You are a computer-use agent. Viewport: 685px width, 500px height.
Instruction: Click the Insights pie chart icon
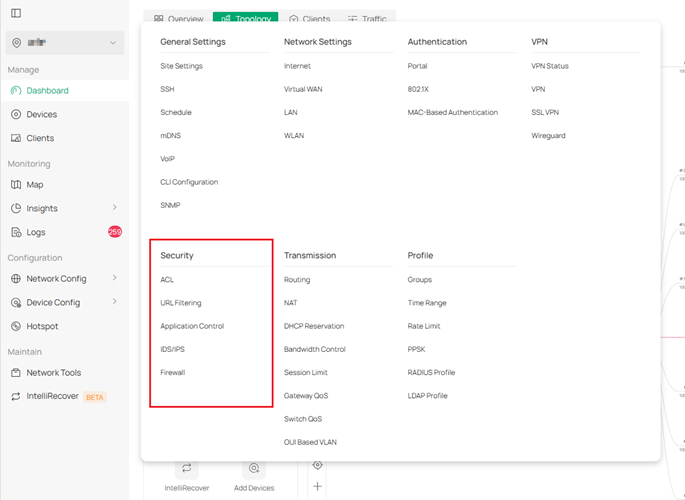click(x=16, y=208)
